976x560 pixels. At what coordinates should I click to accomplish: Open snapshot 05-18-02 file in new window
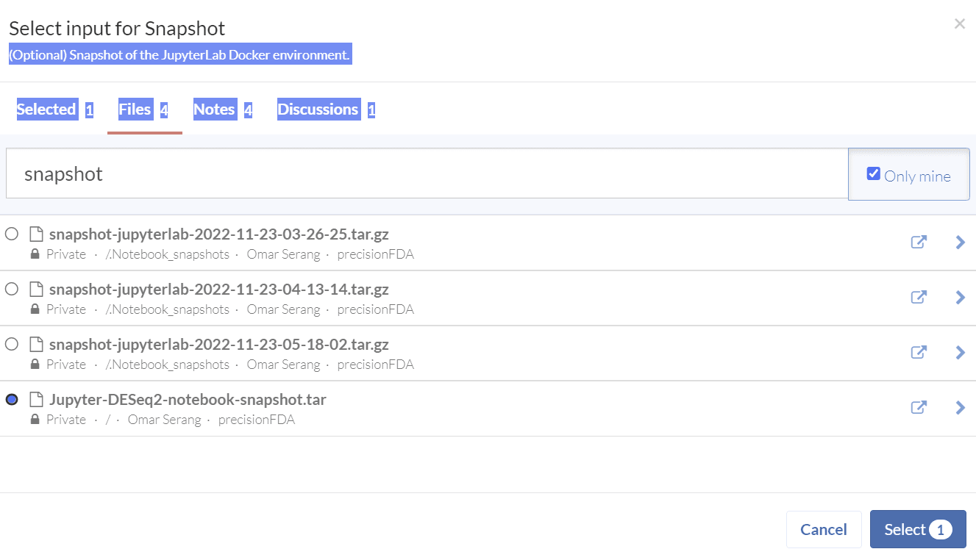[919, 352]
